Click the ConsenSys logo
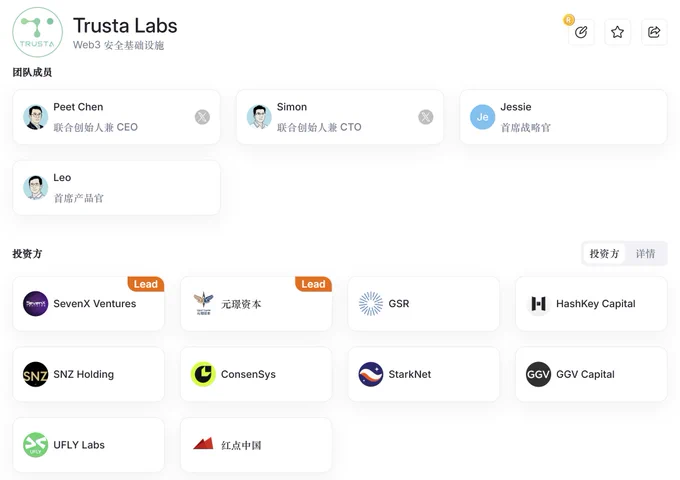 203,374
